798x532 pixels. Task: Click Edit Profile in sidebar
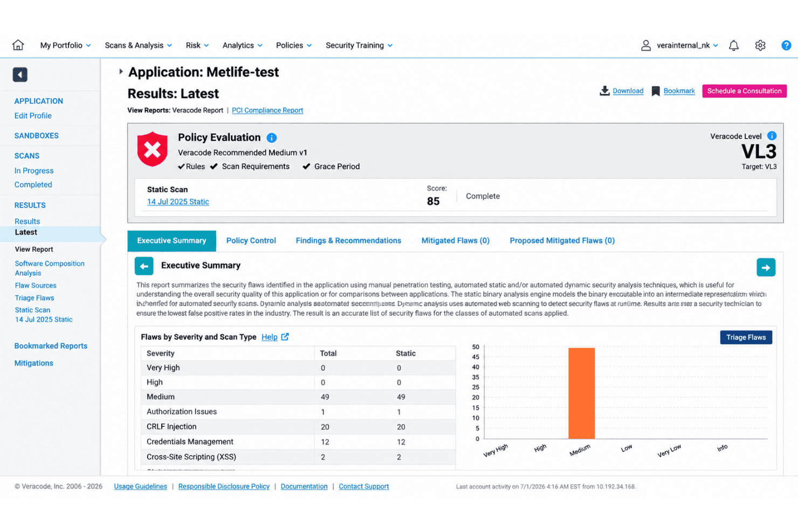tap(33, 116)
